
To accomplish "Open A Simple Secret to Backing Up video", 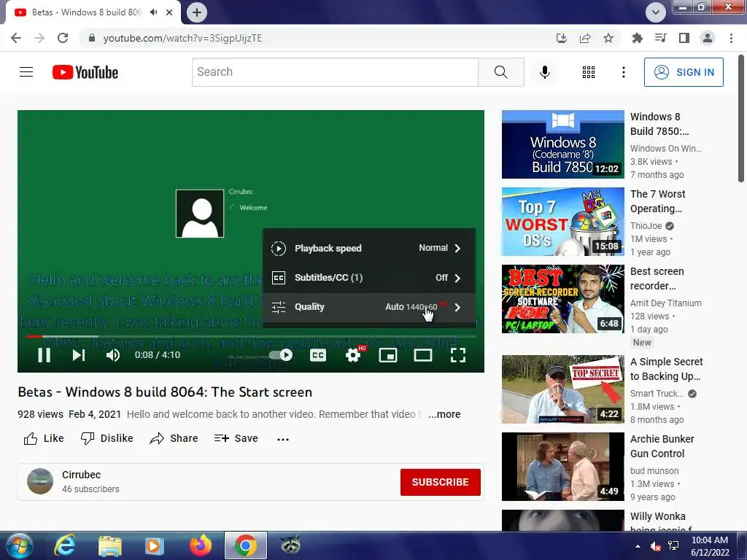I will (562, 389).
